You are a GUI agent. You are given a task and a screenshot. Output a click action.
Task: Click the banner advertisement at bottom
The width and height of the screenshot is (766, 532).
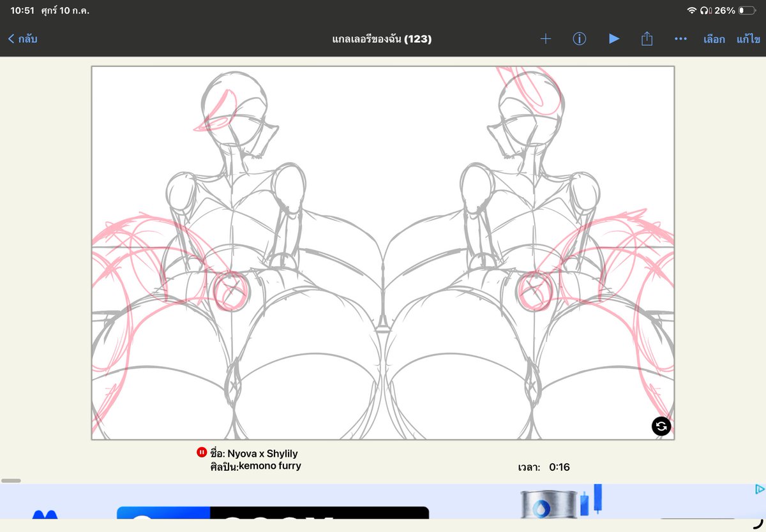click(383, 501)
